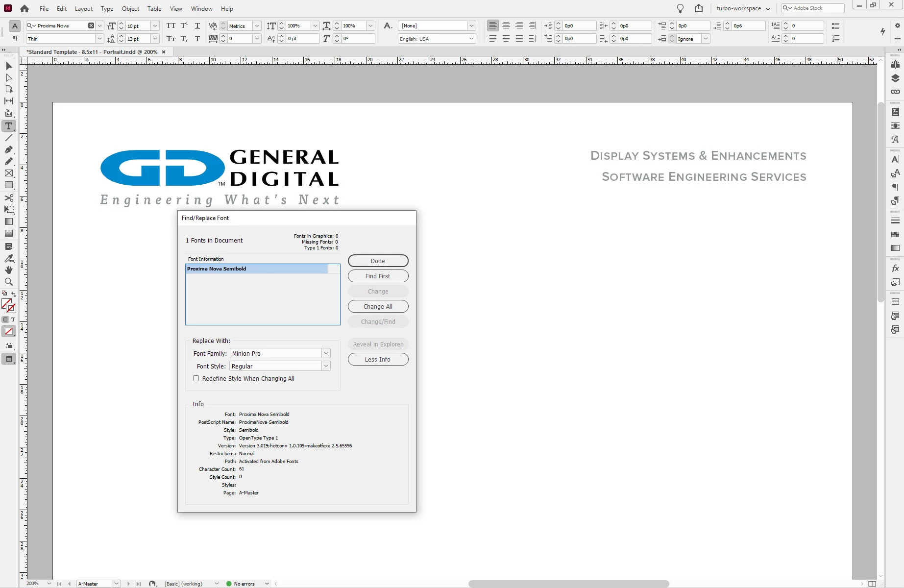Open the Character Styles panel
This screenshot has height=588, width=904.
[x=895, y=173]
